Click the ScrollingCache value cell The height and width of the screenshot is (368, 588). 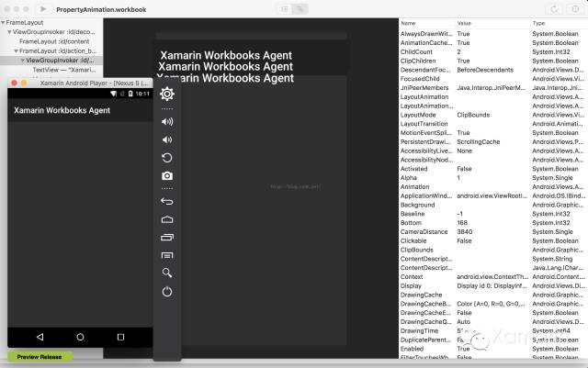click(x=478, y=141)
